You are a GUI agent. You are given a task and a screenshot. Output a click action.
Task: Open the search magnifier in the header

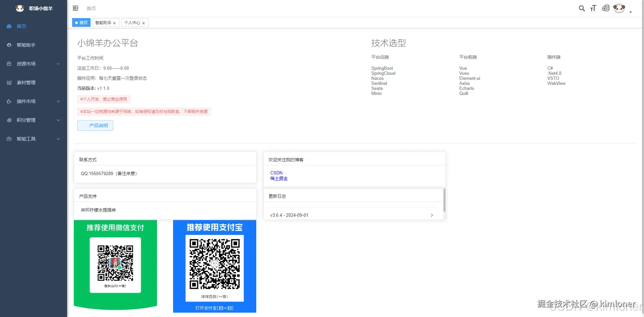[582, 8]
